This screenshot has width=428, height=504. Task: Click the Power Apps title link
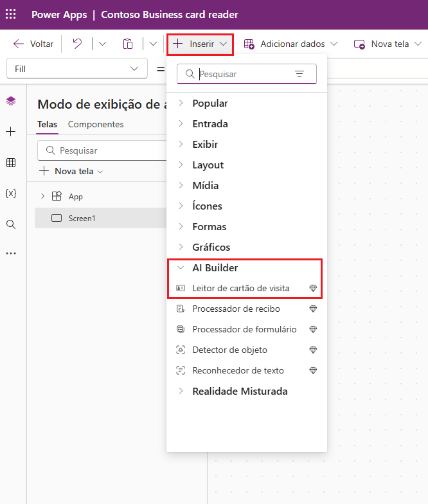[59, 14]
